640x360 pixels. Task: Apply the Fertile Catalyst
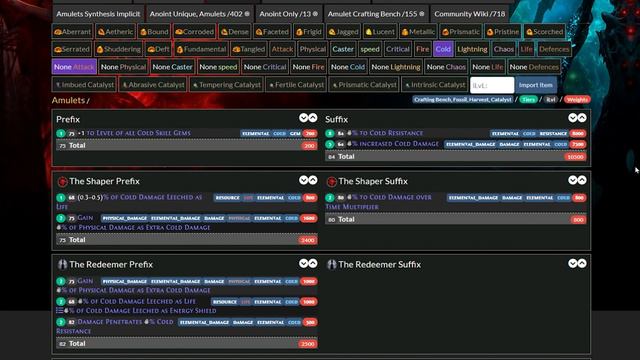(x=296, y=85)
